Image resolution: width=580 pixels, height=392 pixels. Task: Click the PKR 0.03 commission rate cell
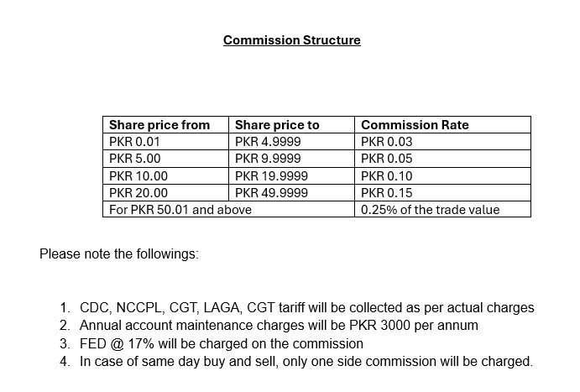click(387, 142)
